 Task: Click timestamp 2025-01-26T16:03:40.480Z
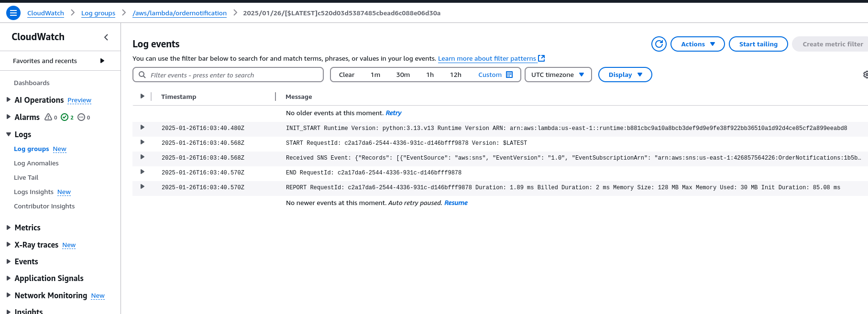click(x=203, y=128)
